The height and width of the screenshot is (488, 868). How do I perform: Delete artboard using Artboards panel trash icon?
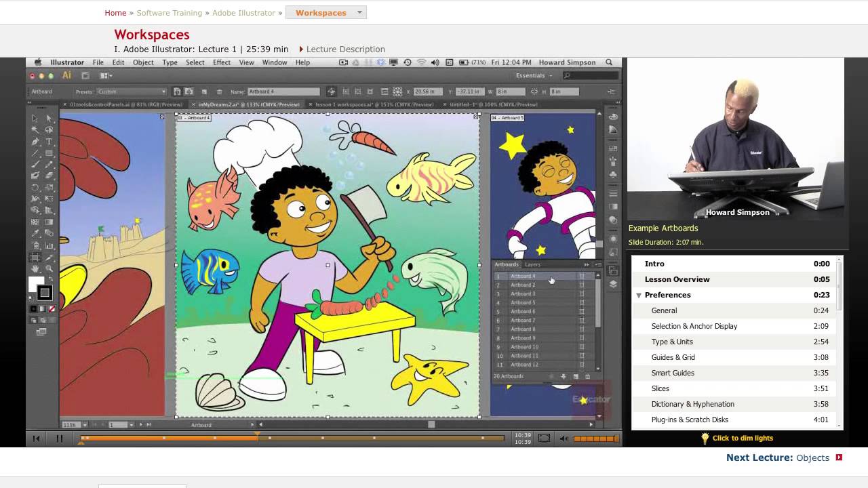[x=588, y=376]
